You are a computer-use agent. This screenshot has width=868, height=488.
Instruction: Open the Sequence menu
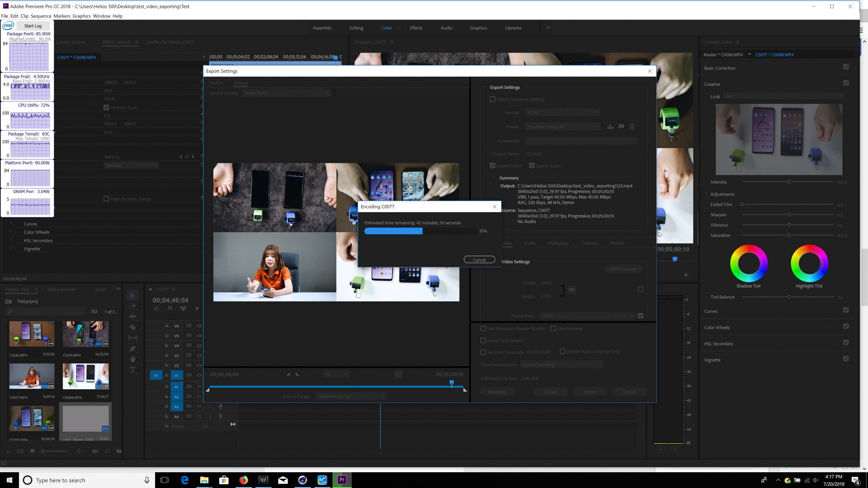(x=41, y=16)
